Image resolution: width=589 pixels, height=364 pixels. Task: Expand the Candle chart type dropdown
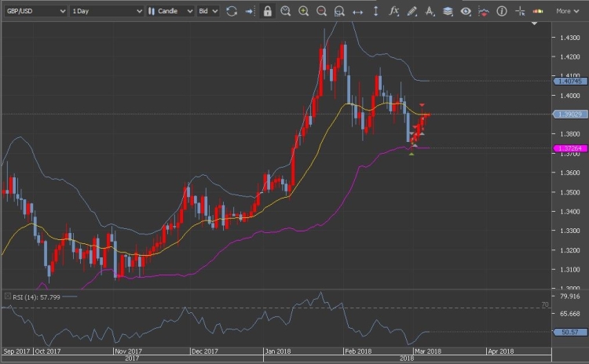[x=170, y=11]
